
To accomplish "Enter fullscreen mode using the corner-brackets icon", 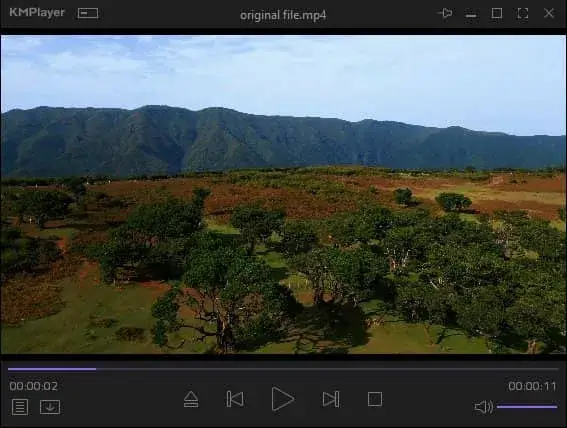I will click(523, 13).
